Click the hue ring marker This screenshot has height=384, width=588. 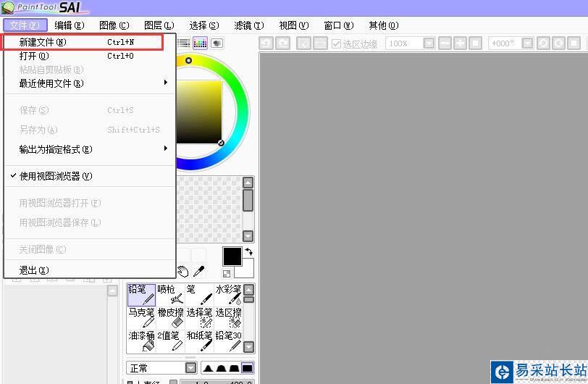click(x=188, y=60)
